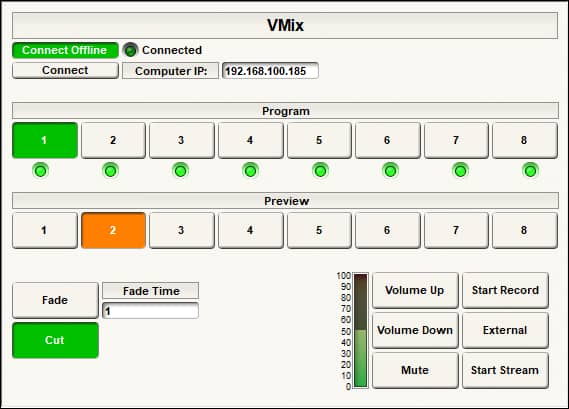
Task: Select Program input 4
Action: [x=250, y=140]
